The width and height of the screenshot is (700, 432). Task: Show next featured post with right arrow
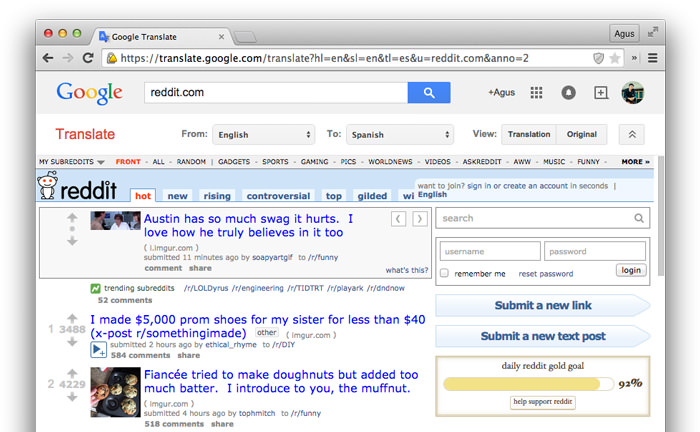coord(420,219)
